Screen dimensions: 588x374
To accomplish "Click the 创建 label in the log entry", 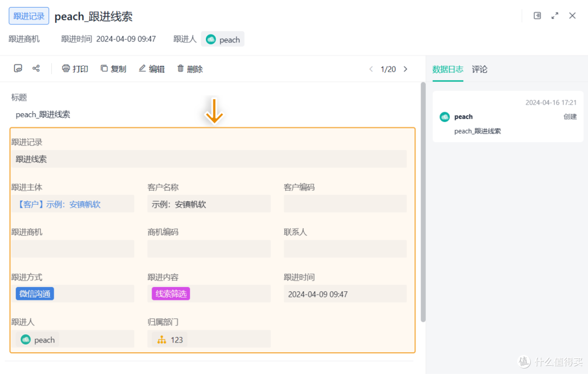I will pos(570,117).
